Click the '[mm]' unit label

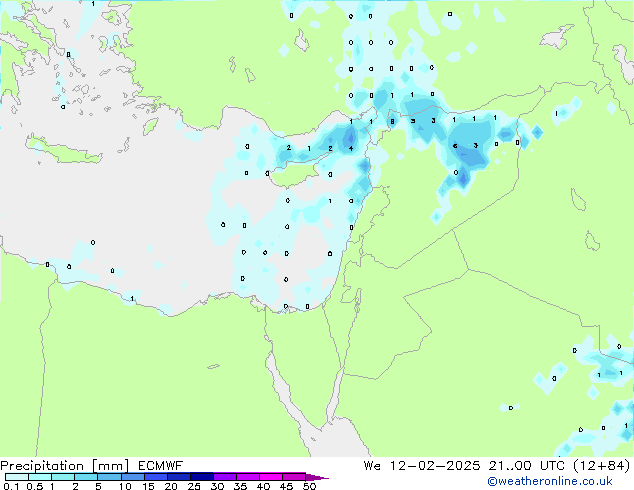pos(110,466)
